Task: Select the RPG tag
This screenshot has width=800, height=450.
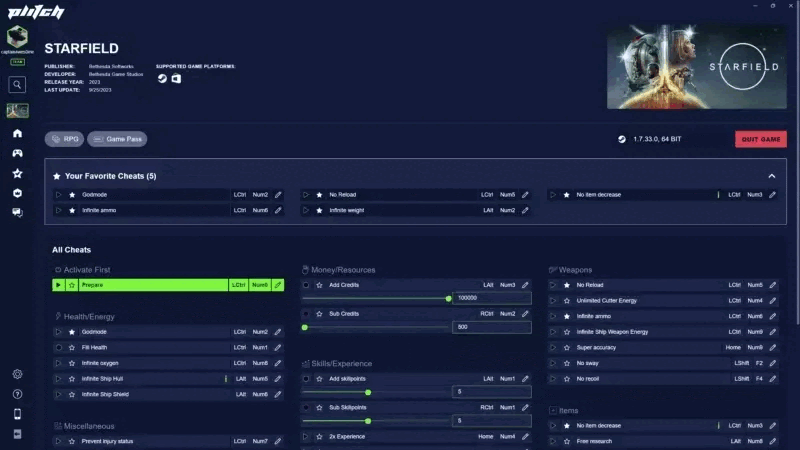Action: pyautogui.click(x=64, y=139)
